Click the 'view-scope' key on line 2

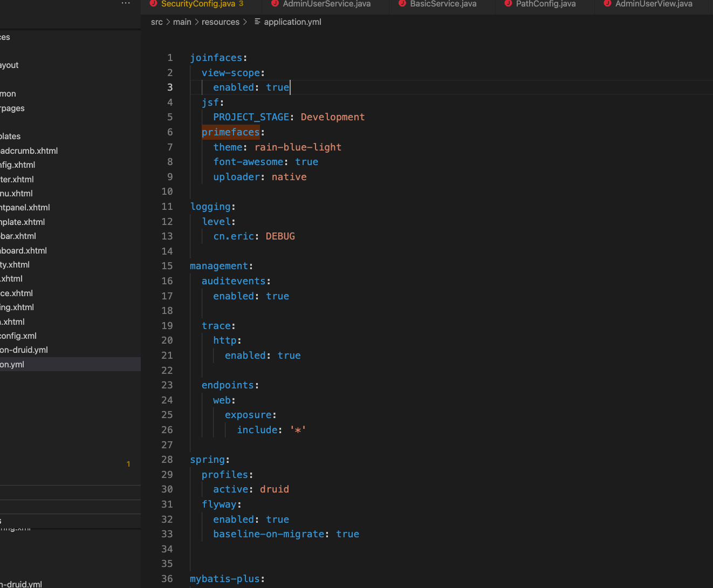tap(231, 73)
